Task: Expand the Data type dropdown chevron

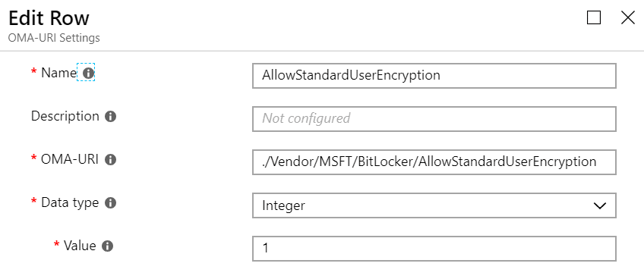Action: click(x=600, y=205)
